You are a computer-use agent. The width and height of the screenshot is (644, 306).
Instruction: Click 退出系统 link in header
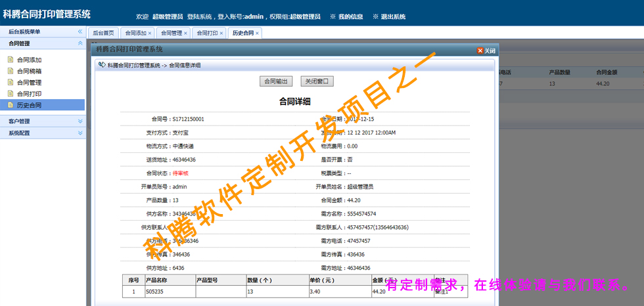coord(393,17)
